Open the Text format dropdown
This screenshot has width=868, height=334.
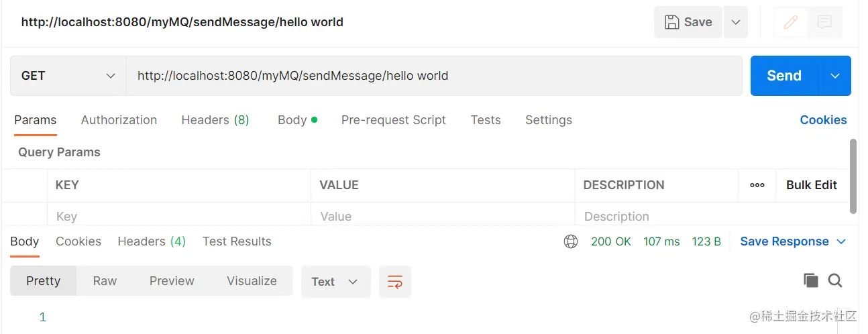(335, 282)
